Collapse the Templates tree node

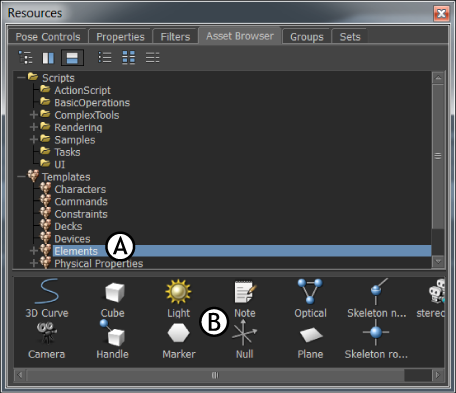[22, 176]
